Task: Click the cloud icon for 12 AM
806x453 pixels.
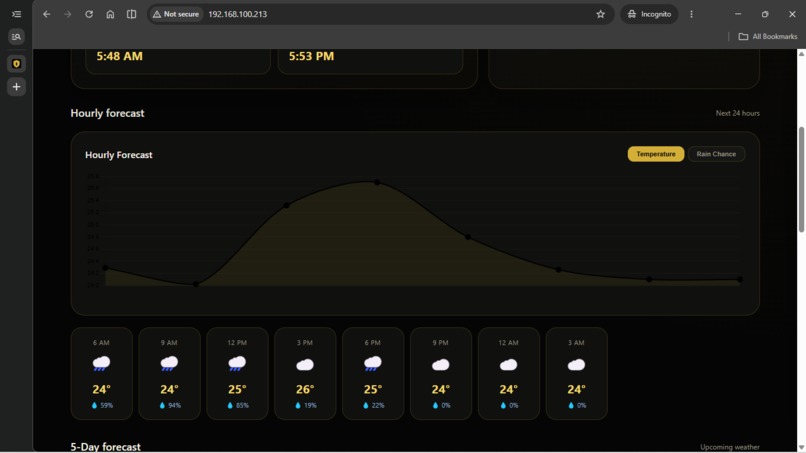Action: pos(508,365)
